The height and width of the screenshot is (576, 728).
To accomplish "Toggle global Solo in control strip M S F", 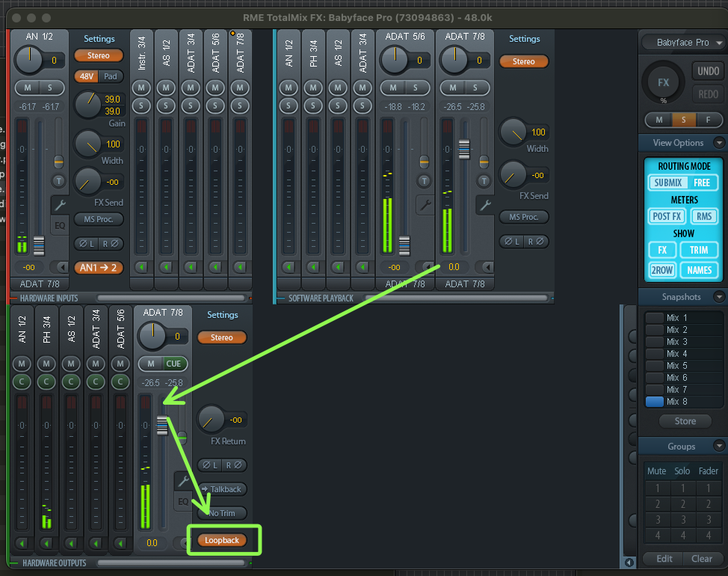I will (x=683, y=120).
